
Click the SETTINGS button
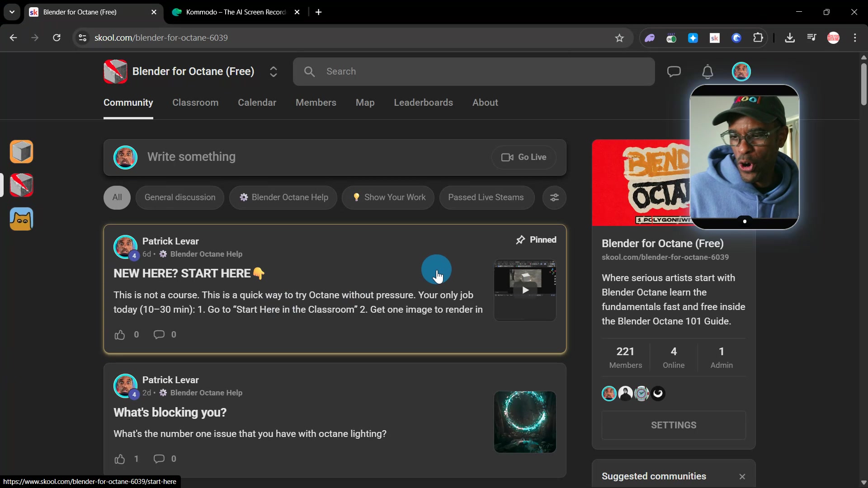point(673,425)
